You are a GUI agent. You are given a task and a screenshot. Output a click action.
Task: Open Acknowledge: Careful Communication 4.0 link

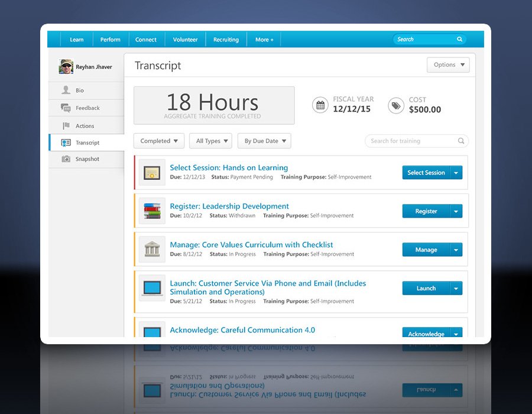(242, 330)
